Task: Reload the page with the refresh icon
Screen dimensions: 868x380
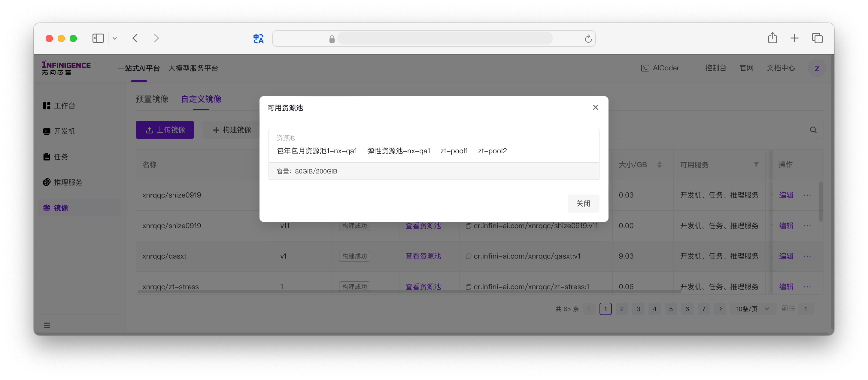Action: tap(588, 39)
